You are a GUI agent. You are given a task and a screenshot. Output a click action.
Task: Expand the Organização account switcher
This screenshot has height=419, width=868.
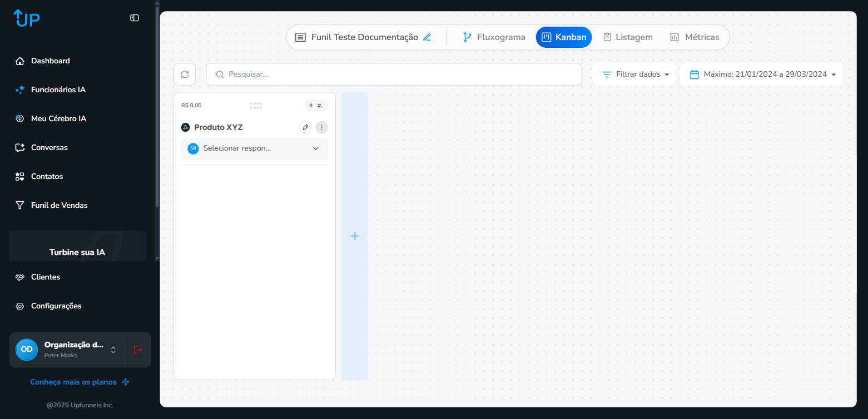coord(112,350)
